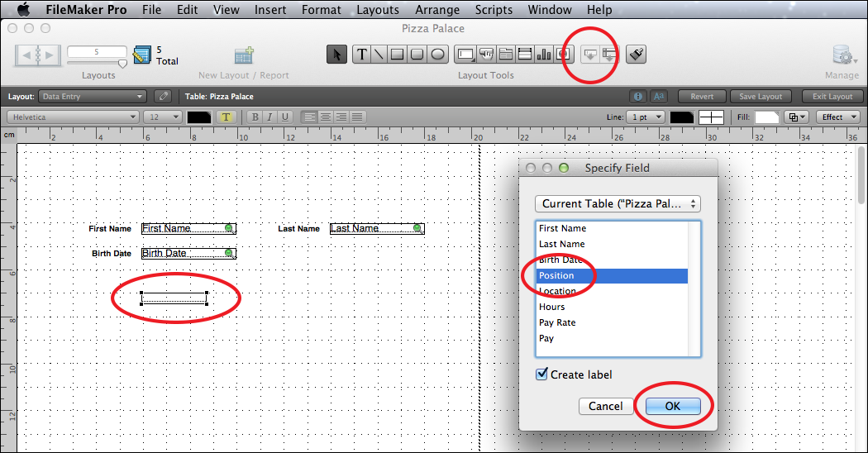Open the Current Table dropdown
Screen dimensions: 868x453
pyautogui.click(x=618, y=204)
